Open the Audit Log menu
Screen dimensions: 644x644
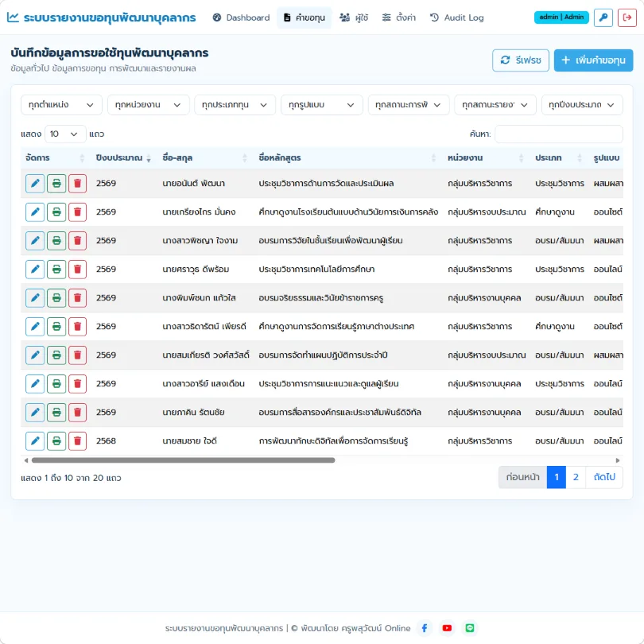point(456,17)
